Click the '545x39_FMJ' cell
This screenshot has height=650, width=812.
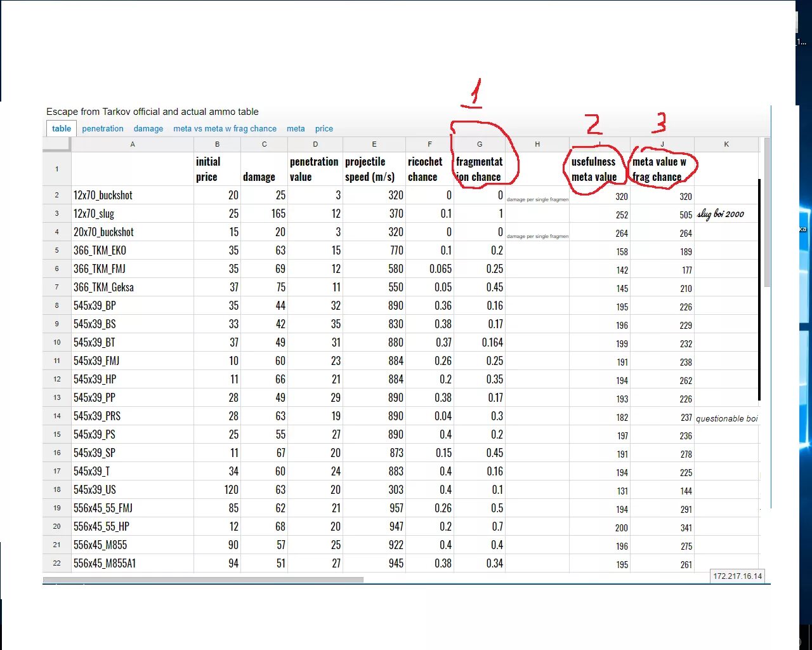[133, 361]
